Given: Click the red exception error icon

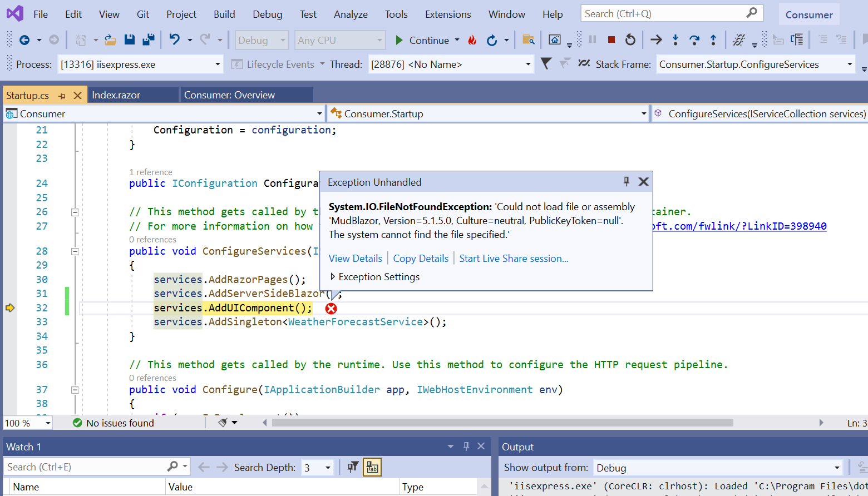Looking at the screenshot, I should pos(331,309).
